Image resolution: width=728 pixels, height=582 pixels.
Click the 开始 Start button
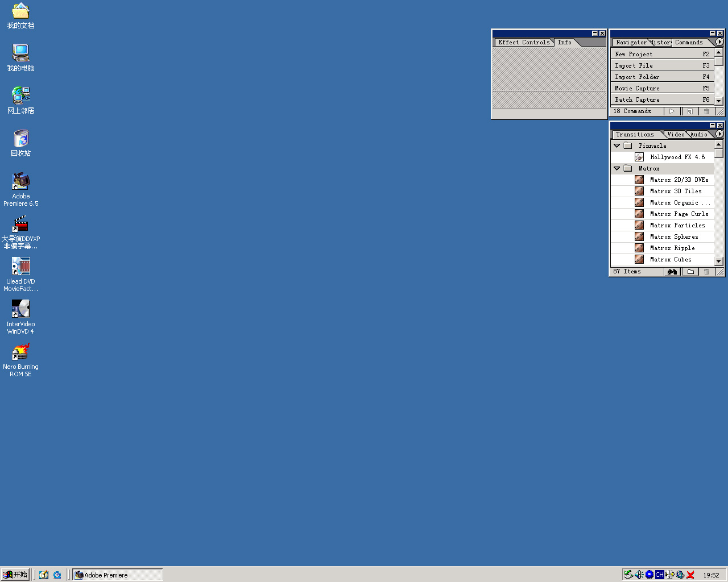(x=15, y=575)
